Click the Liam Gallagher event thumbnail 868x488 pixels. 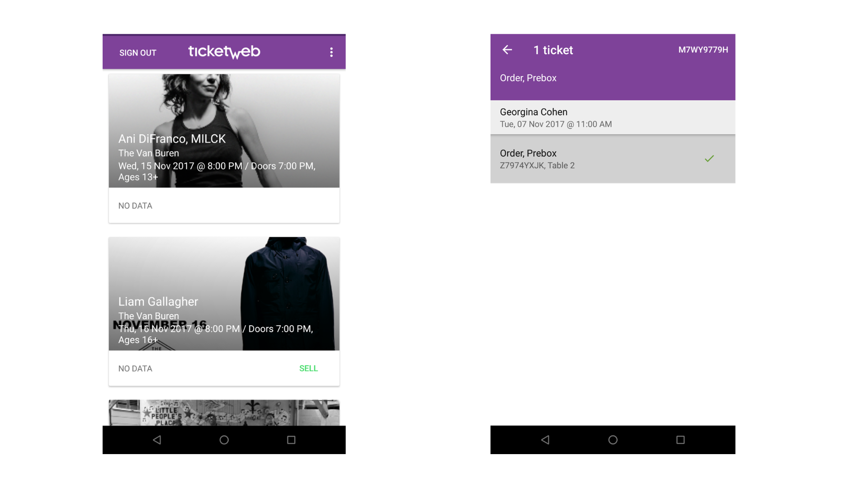[x=225, y=292]
